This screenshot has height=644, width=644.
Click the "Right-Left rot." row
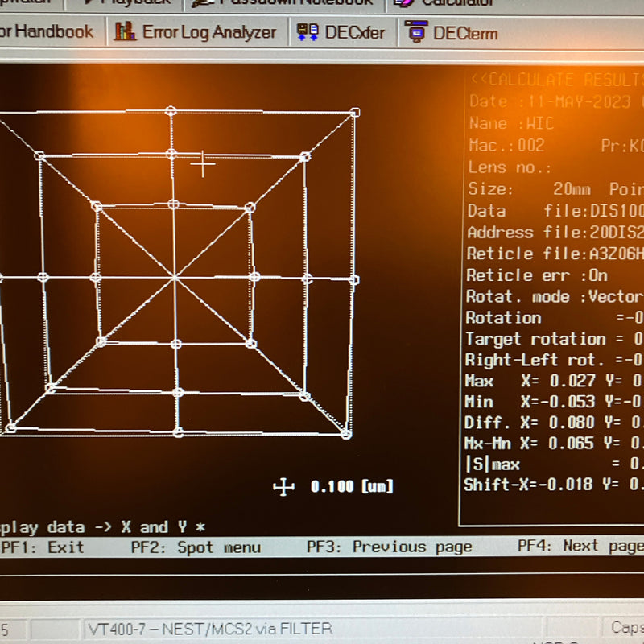pyautogui.click(x=554, y=360)
